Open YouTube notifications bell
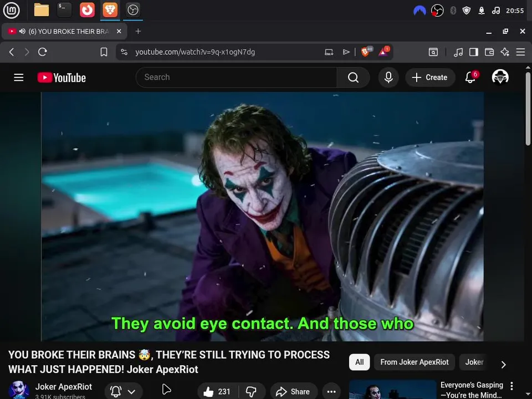 [x=470, y=77]
